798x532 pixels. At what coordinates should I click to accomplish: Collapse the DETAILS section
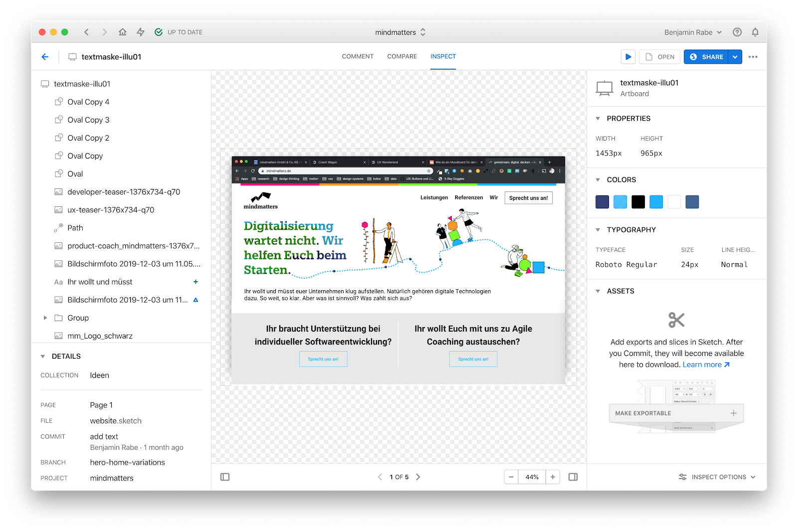coord(43,356)
